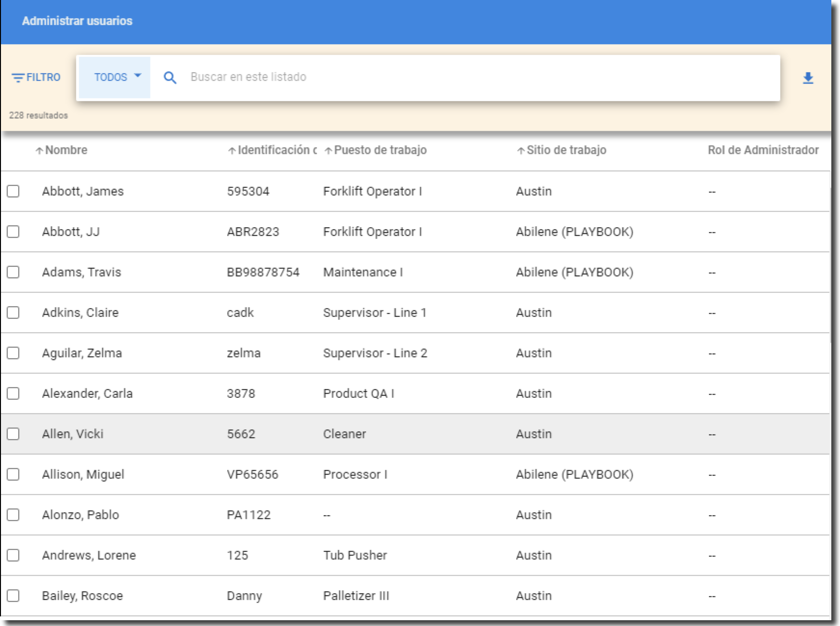Click the search magnifier icon
The height and width of the screenshot is (626, 840).
pyautogui.click(x=170, y=78)
